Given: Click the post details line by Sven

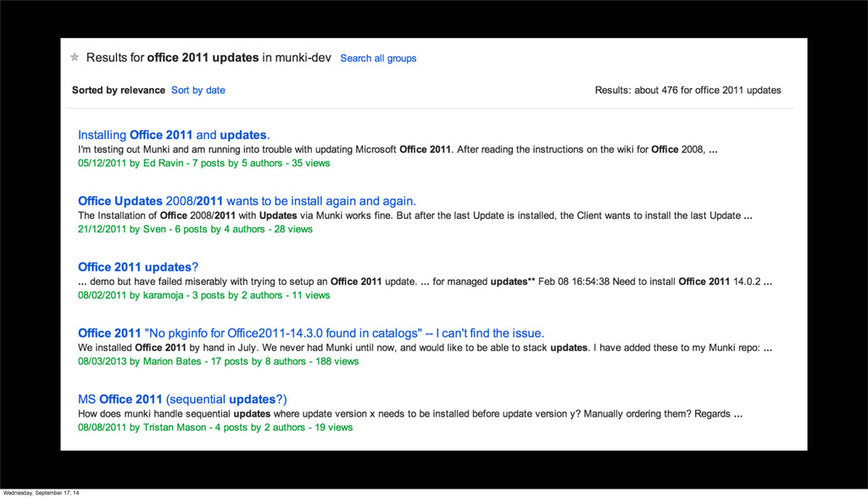Looking at the screenshot, I should coord(195,229).
